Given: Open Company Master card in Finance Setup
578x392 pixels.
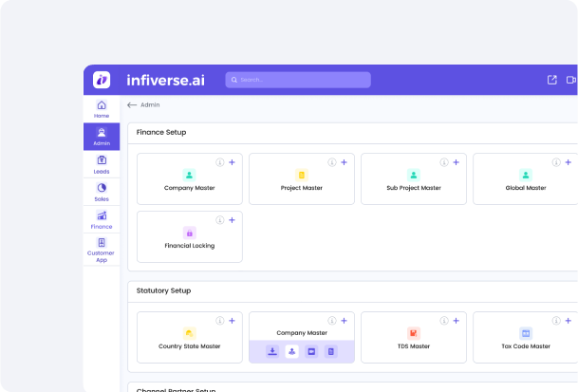Looking at the screenshot, I should pyautogui.click(x=190, y=179).
